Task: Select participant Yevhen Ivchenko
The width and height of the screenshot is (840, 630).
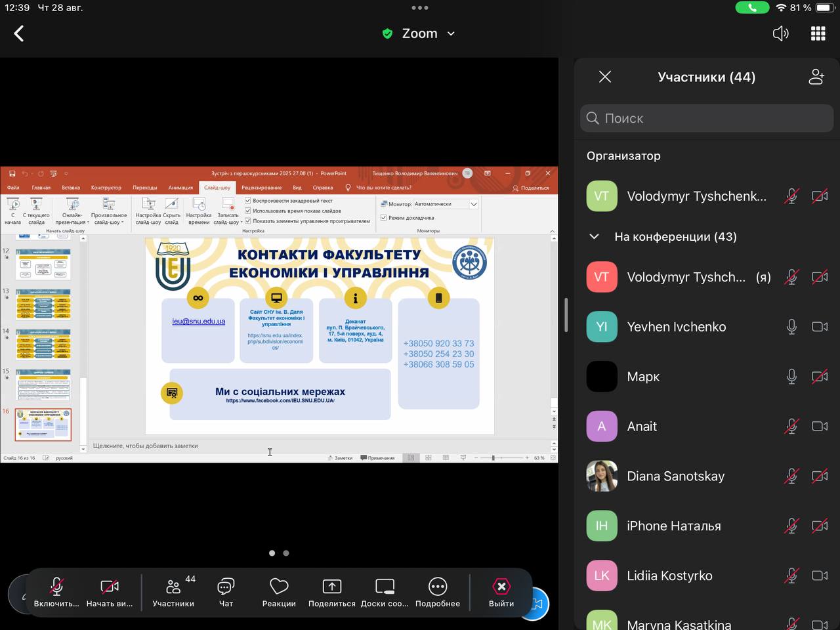Action: click(x=707, y=327)
